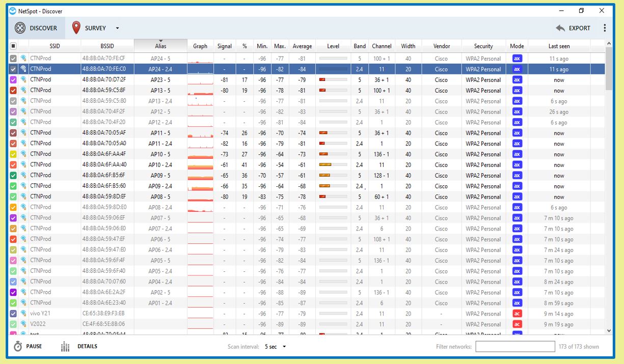Viewport: 624px width, 364px height.
Task: Expand the Survey dropdown arrow
Action: (117, 29)
